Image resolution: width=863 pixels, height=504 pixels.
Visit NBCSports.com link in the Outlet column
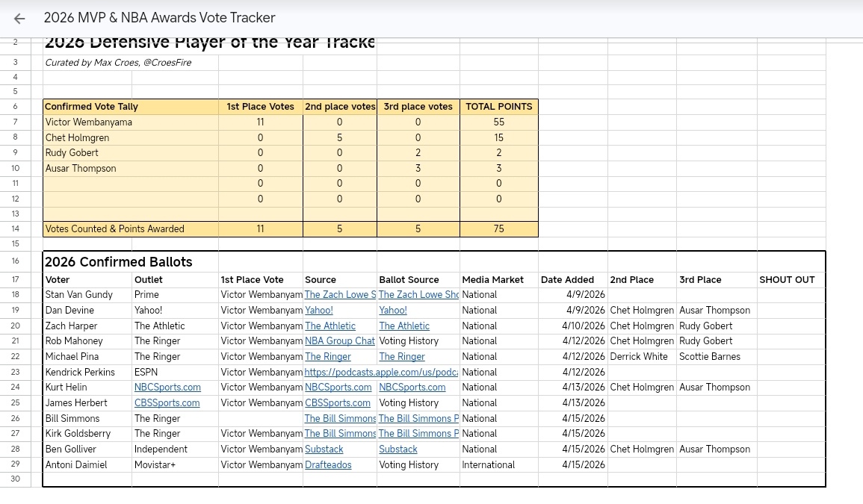pos(167,388)
